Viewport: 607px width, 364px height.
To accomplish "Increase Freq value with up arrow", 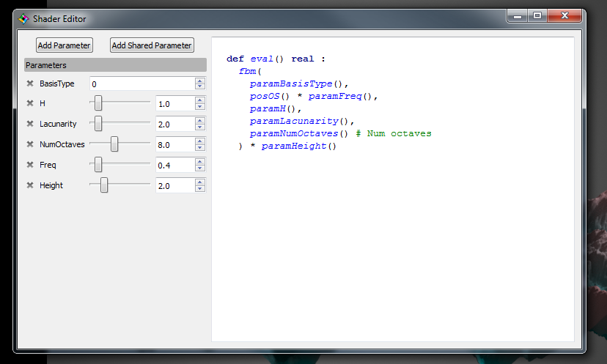I will point(199,162).
